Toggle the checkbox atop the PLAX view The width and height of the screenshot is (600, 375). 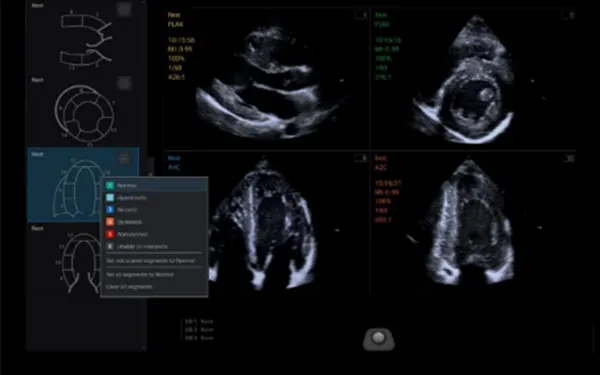(359, 15)
